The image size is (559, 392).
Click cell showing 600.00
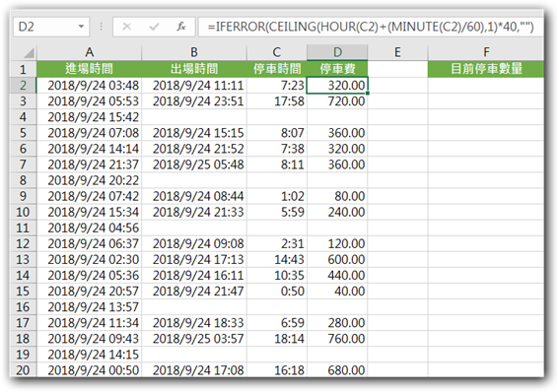pyautogui.click(x=337, y=259)
